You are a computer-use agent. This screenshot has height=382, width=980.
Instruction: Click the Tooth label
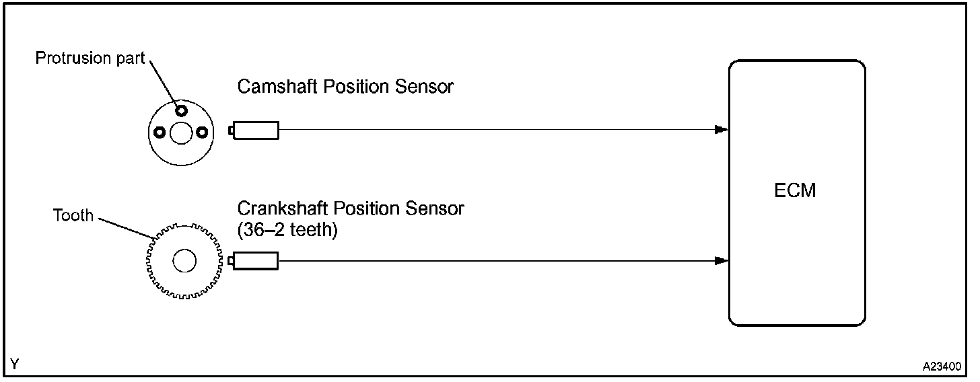click(73, 216)
